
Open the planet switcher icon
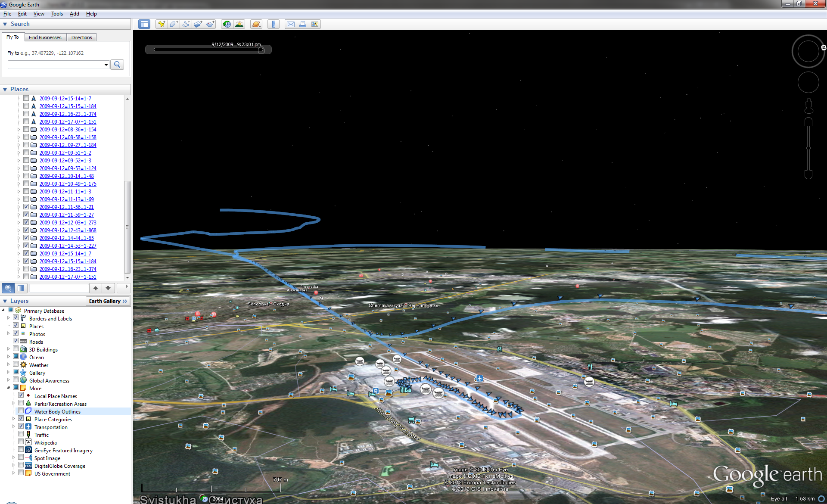pos(256,24)
